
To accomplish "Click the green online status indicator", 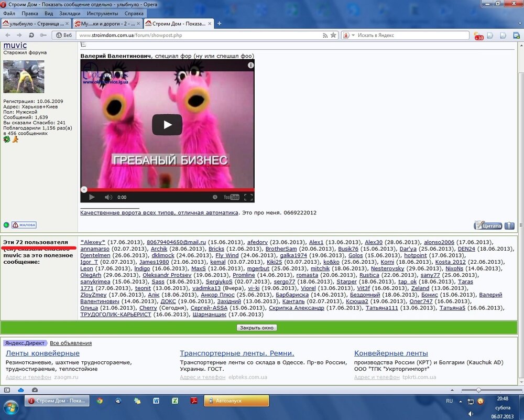I will click(6, 225).
